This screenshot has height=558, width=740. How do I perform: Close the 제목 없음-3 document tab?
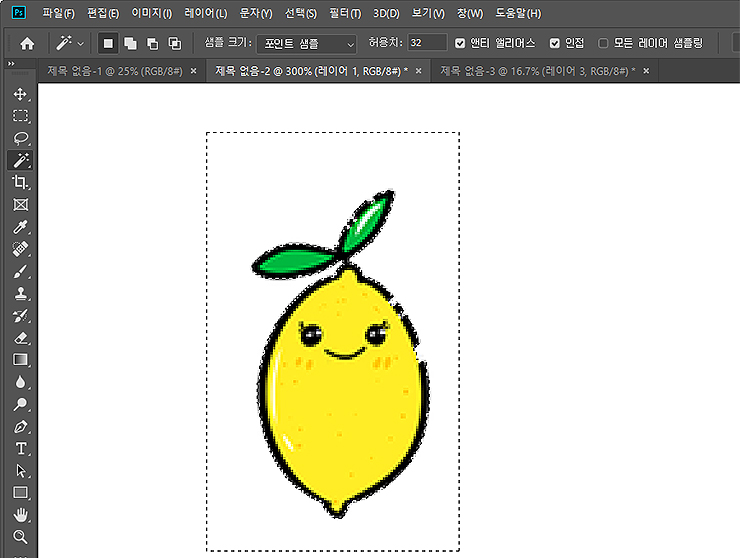click(x=647, y=71)
